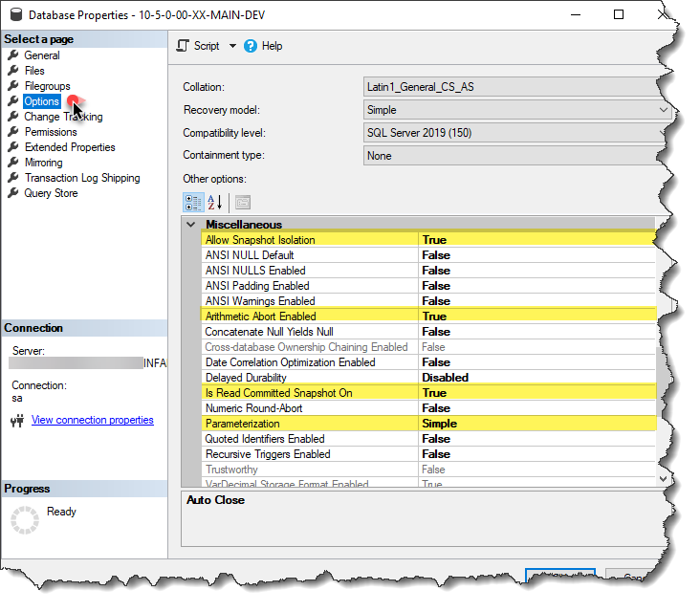The width and height of the screenshot is (700, 612).
Task: Click the Script toolbar icon
Action: 183,46
